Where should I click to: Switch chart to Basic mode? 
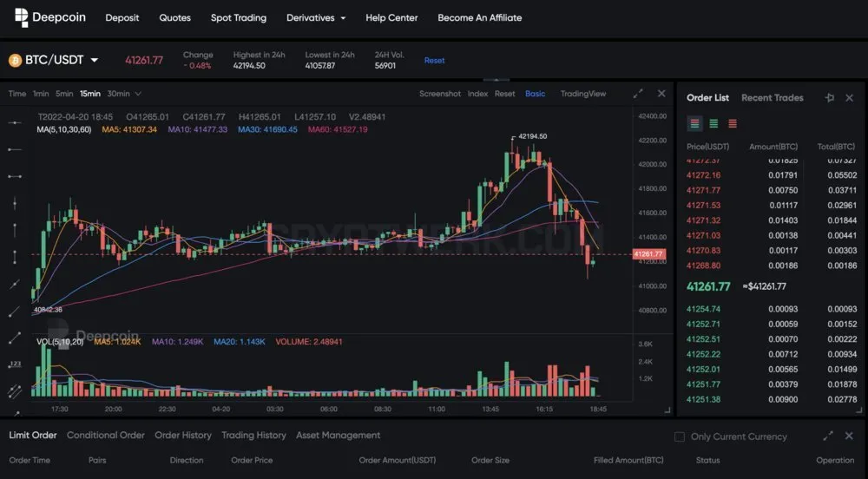coord(535,94)
